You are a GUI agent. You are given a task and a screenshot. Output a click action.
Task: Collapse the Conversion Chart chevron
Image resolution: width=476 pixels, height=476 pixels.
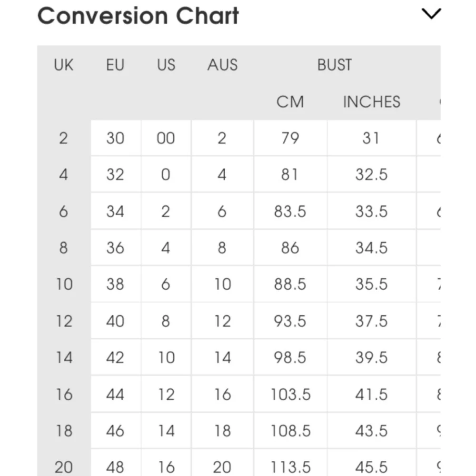tap(431, 14)
